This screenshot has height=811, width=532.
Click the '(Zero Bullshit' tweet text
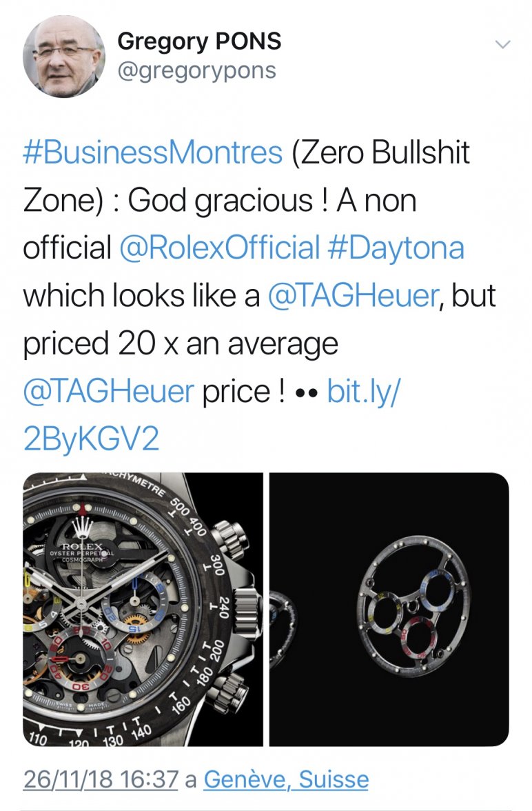click(380, 152)
